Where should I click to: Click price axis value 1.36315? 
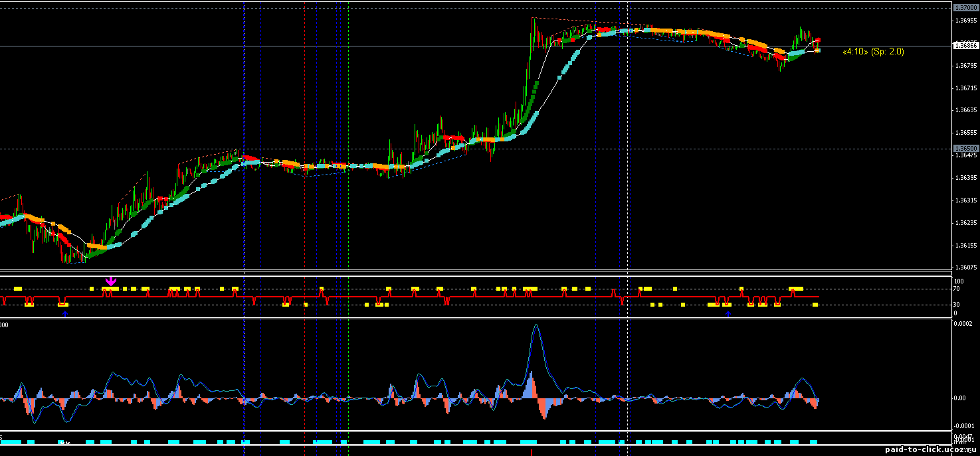(x=966, y=200)
